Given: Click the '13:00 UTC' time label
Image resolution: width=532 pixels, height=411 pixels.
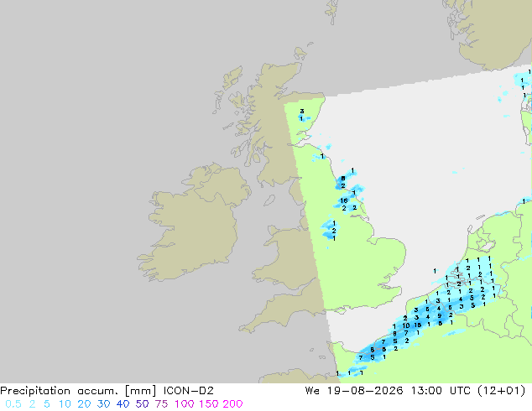Looking at the screenshot, I should click(x=441, y=391).
